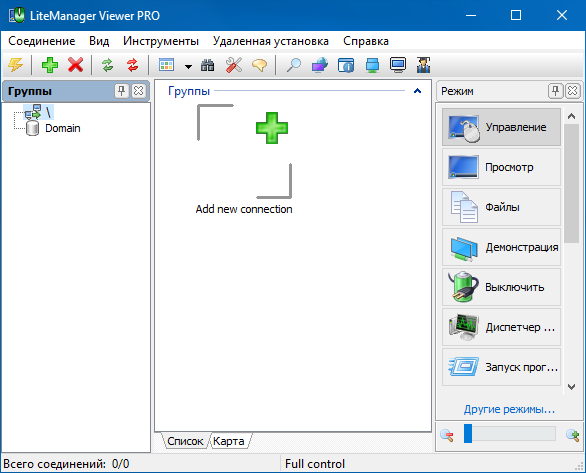Click the mode list scroll down arrow
Screen dimensions: 586x473
click(x=571, y=387)
